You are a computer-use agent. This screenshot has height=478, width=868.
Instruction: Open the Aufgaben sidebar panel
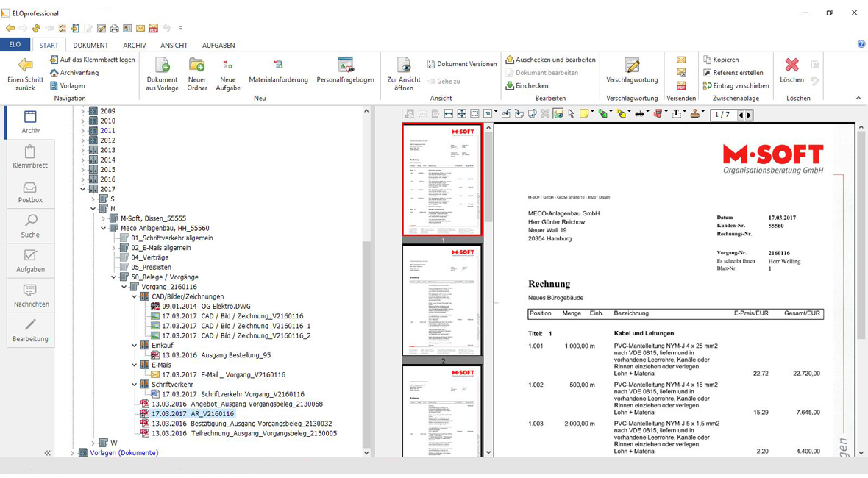30,261
